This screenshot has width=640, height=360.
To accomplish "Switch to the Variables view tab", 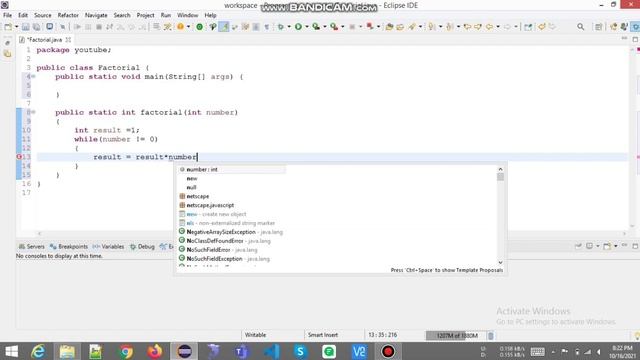I will pyautogui.click(x=109, y=247).
